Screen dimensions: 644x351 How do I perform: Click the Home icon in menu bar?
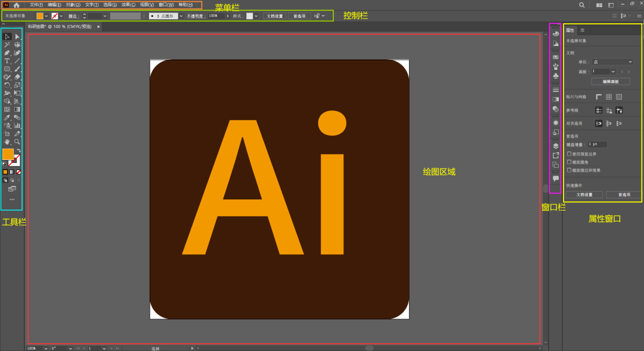coord(17,5)
